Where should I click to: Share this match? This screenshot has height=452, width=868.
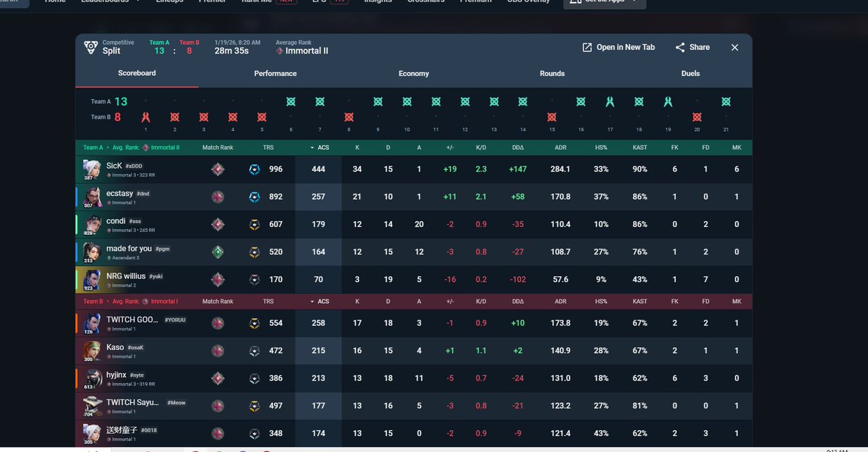point(692,47)
